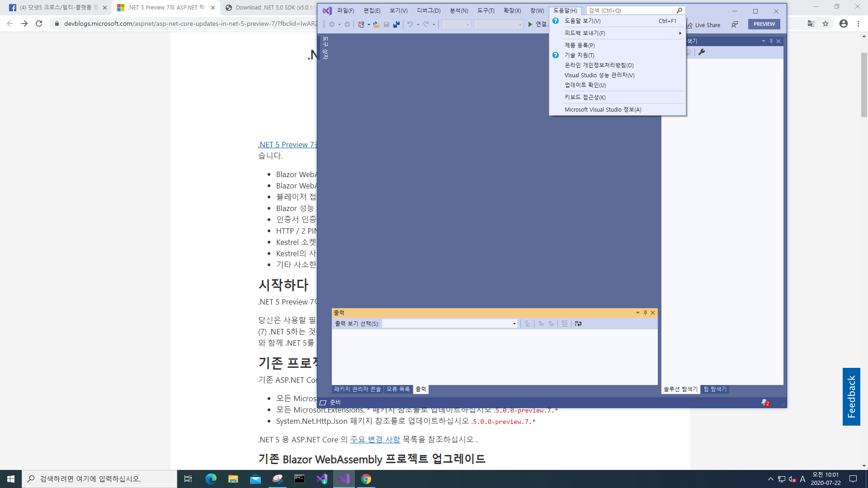Open the 주요 변경 사항 link
868x488 pixels.
click(x=375, y=439)
